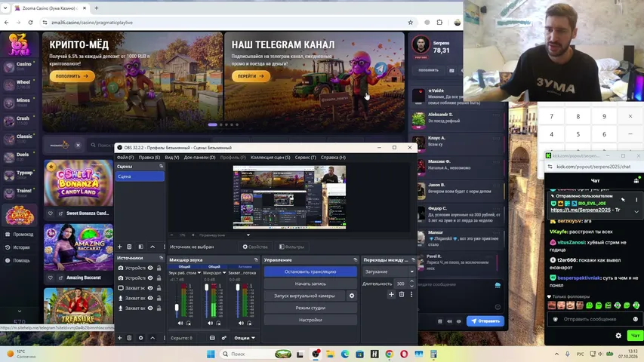The image size is (644, 362).
Task: Open transition kebab menu
Action: 411,294
